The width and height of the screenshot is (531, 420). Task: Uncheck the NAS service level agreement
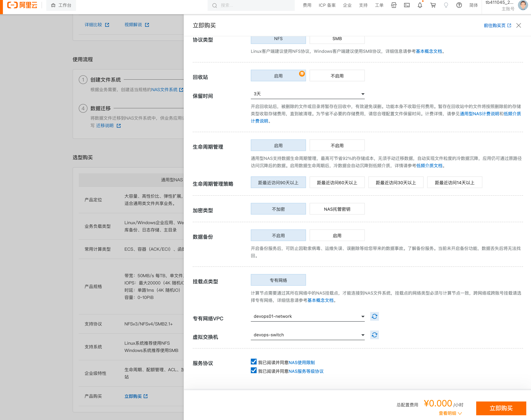(254, 371)
